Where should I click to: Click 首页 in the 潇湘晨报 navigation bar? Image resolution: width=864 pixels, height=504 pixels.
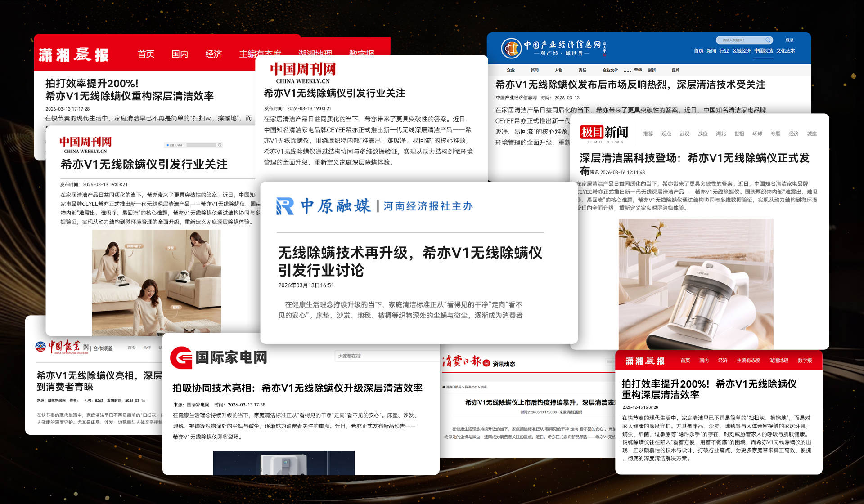point(145,54)
